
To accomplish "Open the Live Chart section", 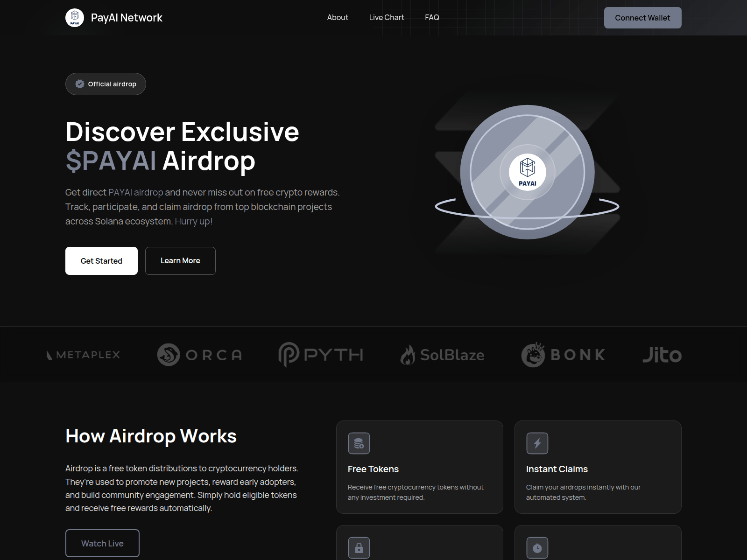I will [x=386, y=17].
